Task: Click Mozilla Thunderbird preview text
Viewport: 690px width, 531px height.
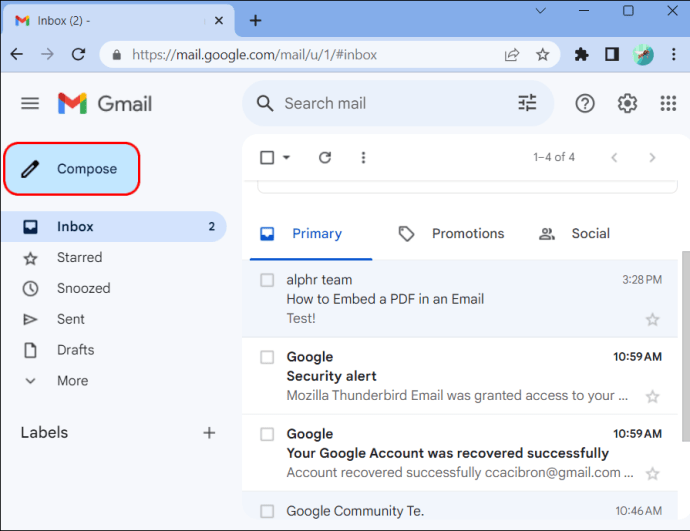Action: (x=457, y=396)
